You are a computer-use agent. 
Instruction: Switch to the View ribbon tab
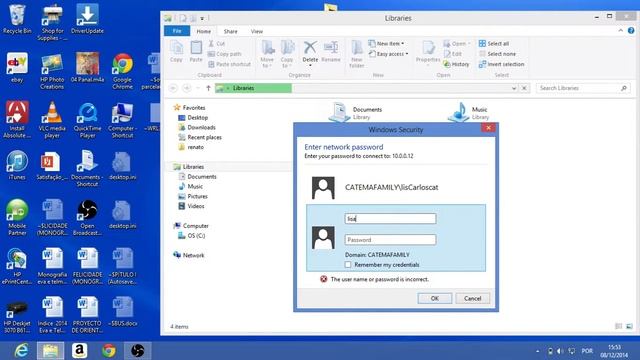pyautogui.click(x=257, y=31)
